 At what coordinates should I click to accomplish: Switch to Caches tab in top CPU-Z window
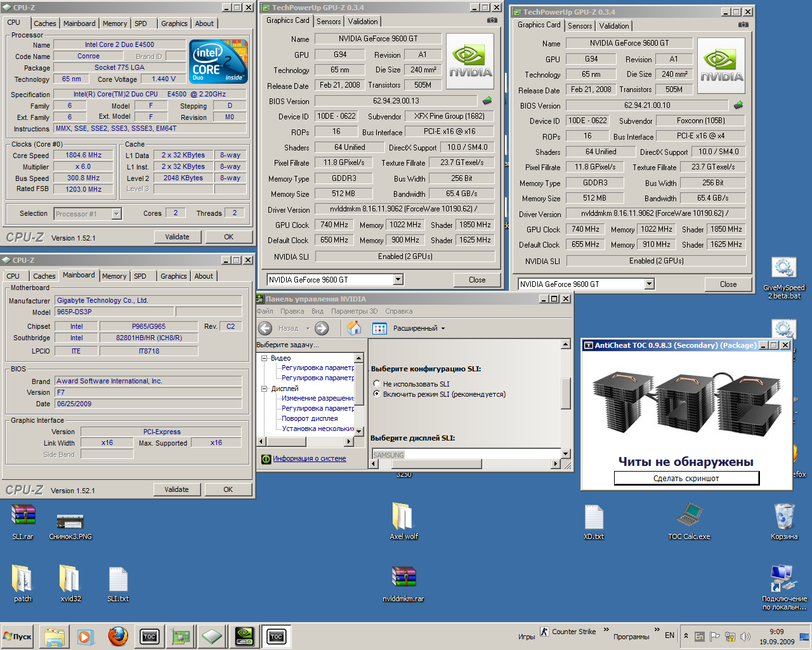pos(45,23)
